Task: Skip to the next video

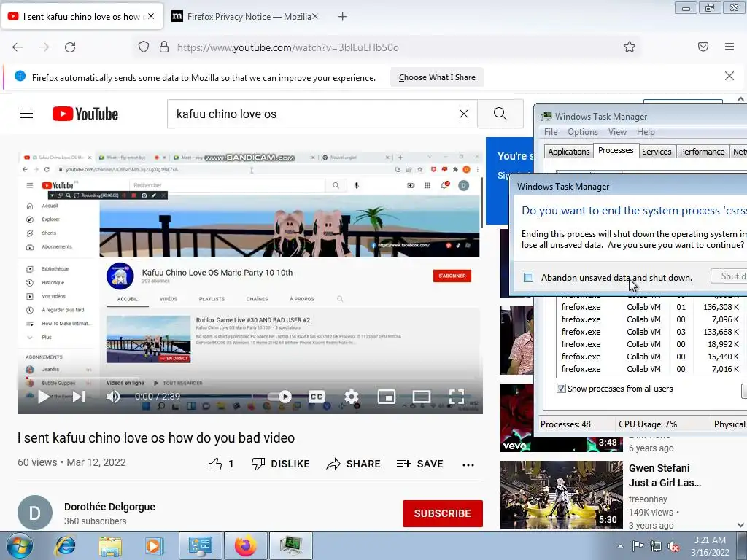Action: pyautogui.click(x=79, y=396)
